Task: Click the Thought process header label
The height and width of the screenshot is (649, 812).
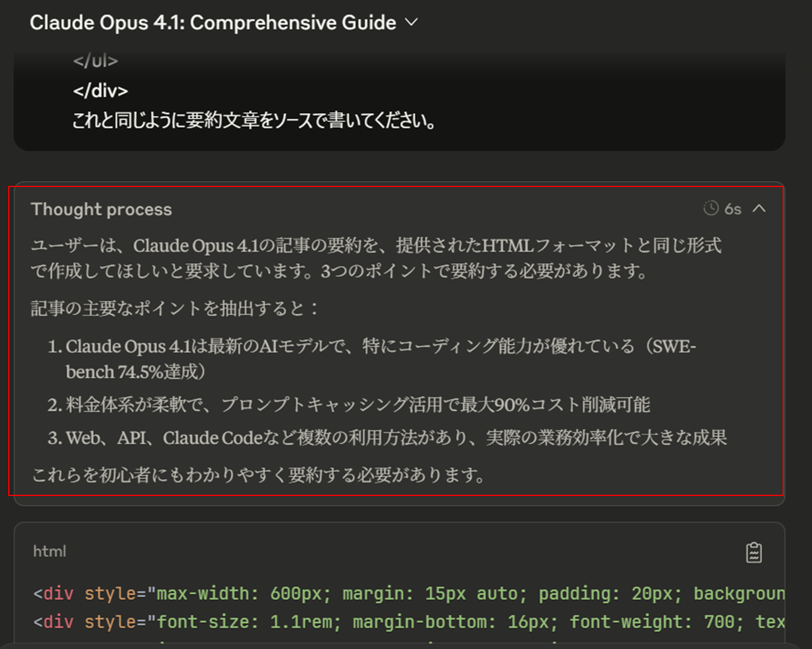Action: click(101, 209)
